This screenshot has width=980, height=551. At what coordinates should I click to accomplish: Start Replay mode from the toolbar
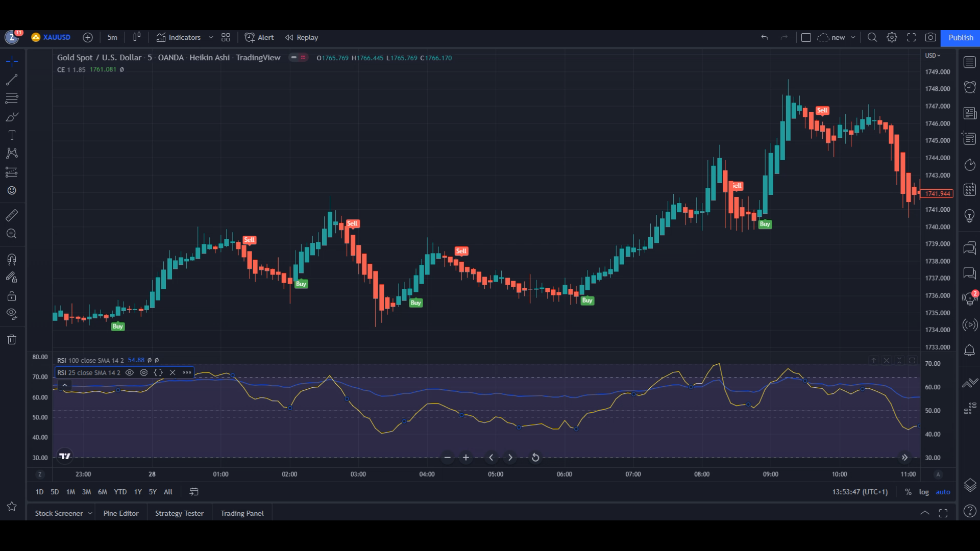point(306,37)
